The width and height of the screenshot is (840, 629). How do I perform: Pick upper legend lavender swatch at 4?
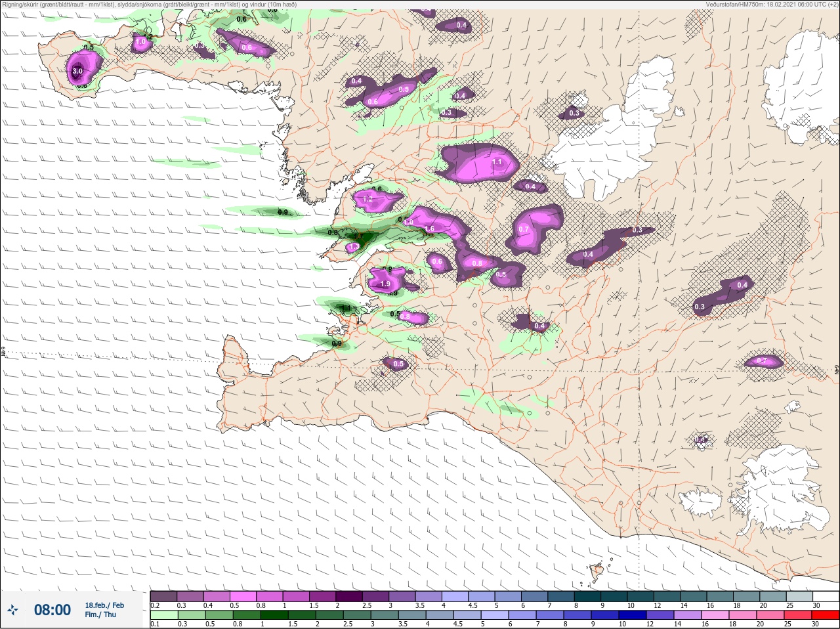tap(455, 596)
